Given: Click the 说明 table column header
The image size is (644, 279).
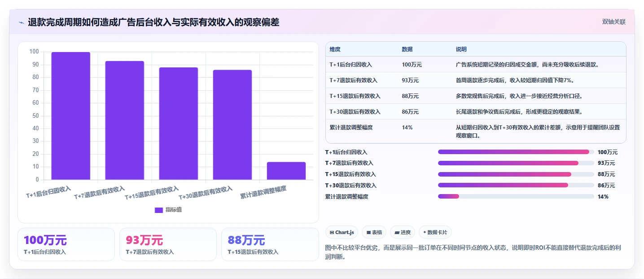Looking at the screenshot, I should pyautogui.click(x=461, y=49).
